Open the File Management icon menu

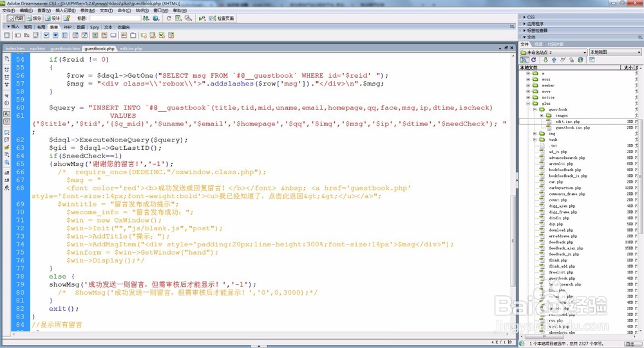tap(146, 19)
